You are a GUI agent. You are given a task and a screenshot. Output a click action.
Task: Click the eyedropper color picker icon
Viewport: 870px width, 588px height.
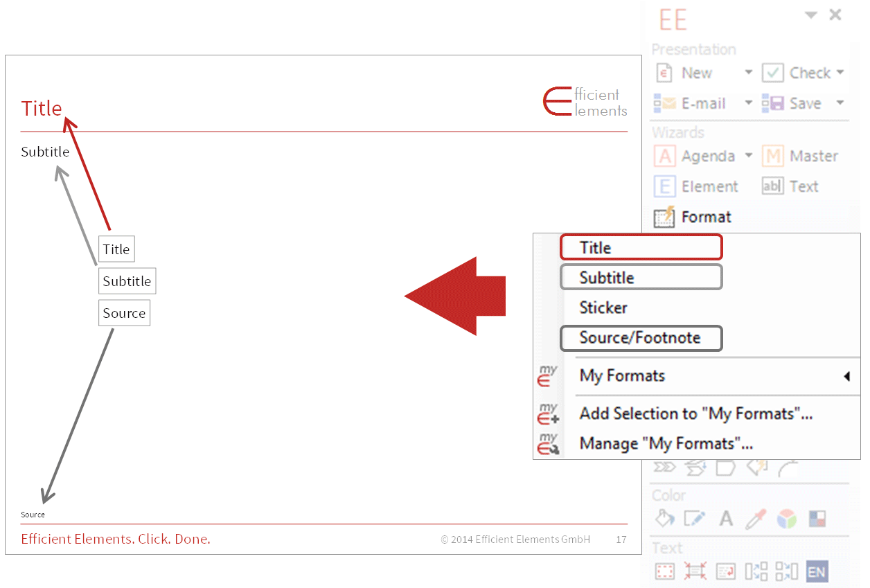click(756, 519)
